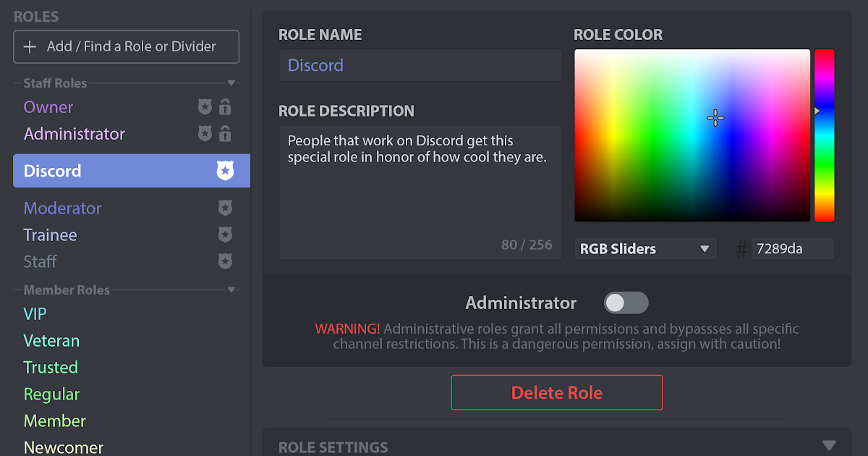The width and height of the screenshot is (868, 456).
Task: Select the Owner role
Action: 48,107
